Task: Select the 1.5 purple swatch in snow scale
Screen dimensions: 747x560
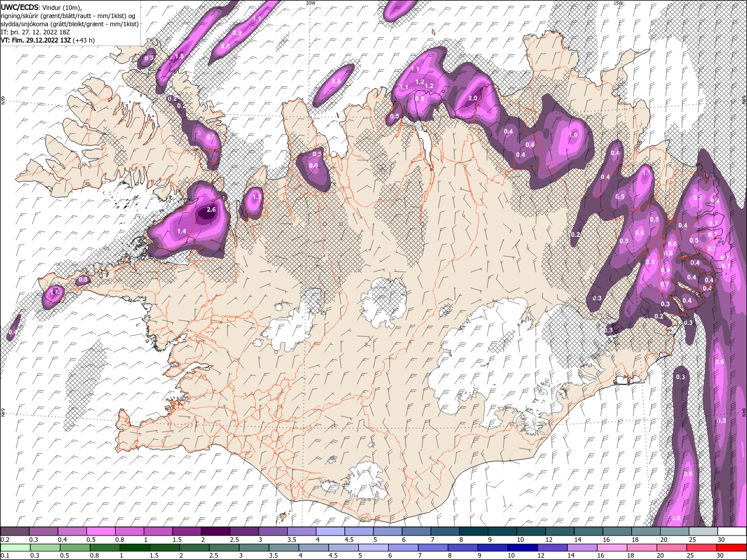Action: (x=187, y=531)
